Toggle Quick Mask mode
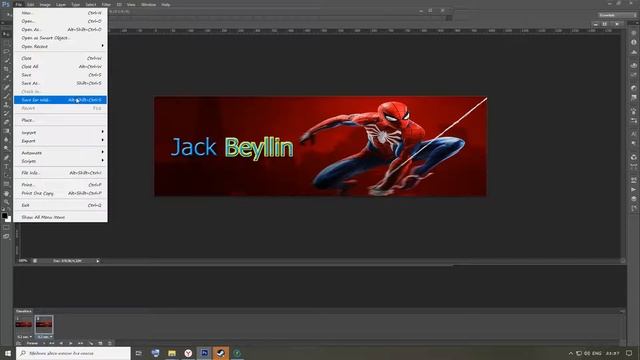This screenshot has height=360, width=640. click(6, 227)
